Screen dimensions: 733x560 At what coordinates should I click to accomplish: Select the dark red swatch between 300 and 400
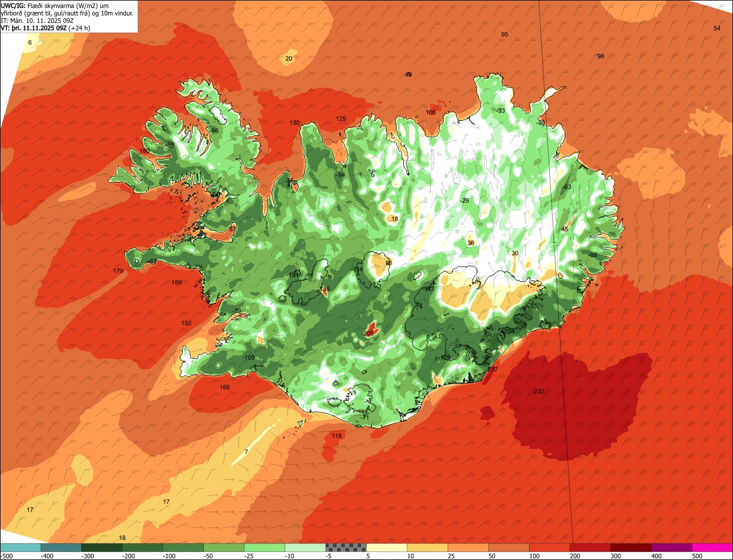(x=631, y=547)
